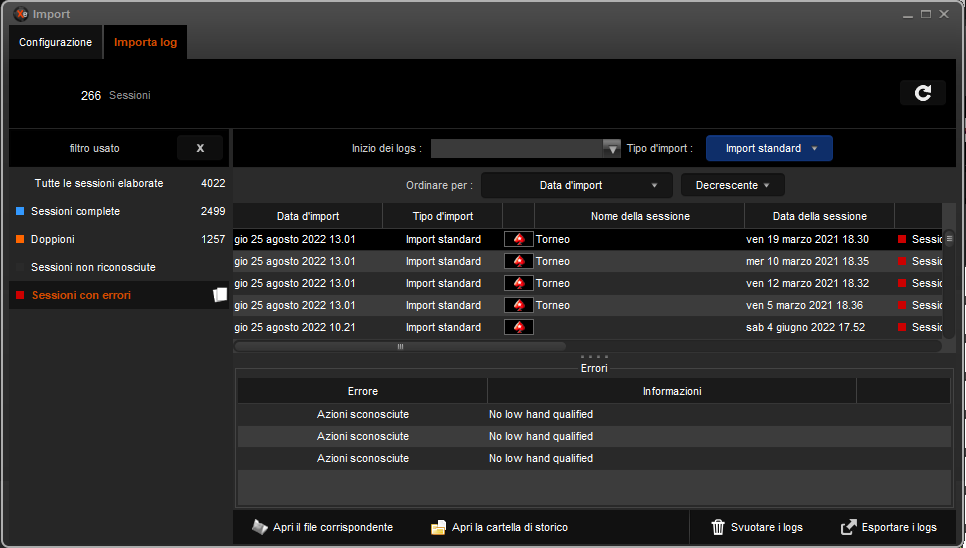
Task: Click PokerStars icon in 5 marzo 2021 row
Action: (519, 305)
